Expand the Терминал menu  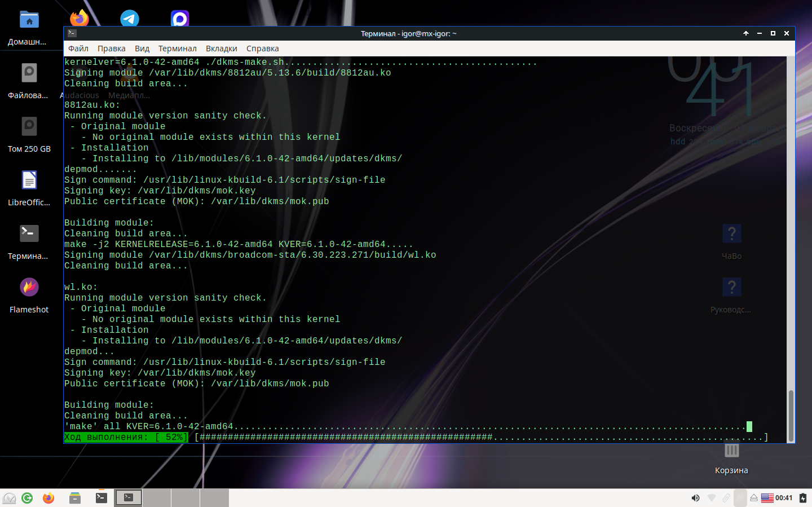177,49
